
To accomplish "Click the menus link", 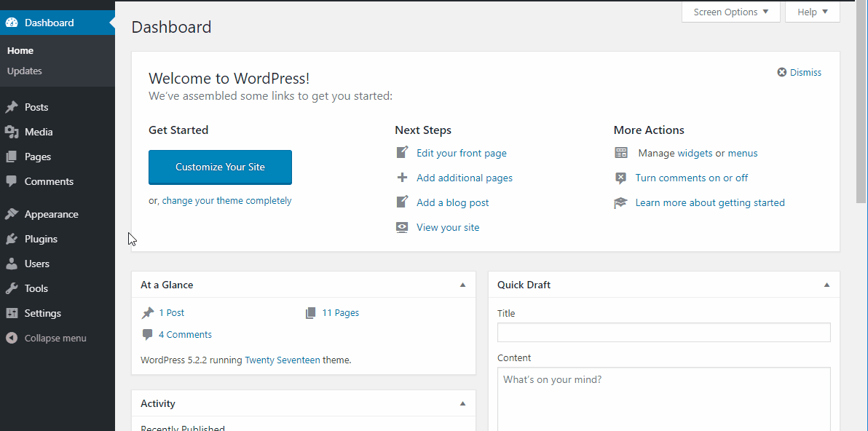I will click(x=743, y=154).
